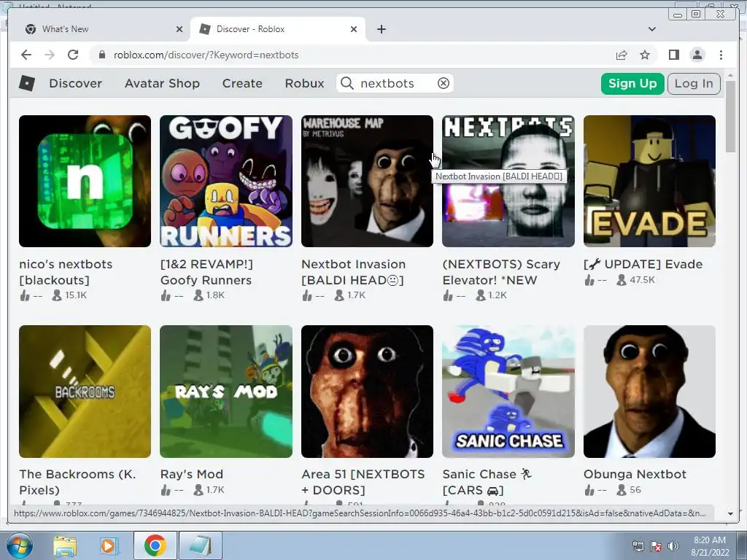Click the network tray icon
Image resolution: width=747 pixels, height=560 pixels.
(638, 546)
